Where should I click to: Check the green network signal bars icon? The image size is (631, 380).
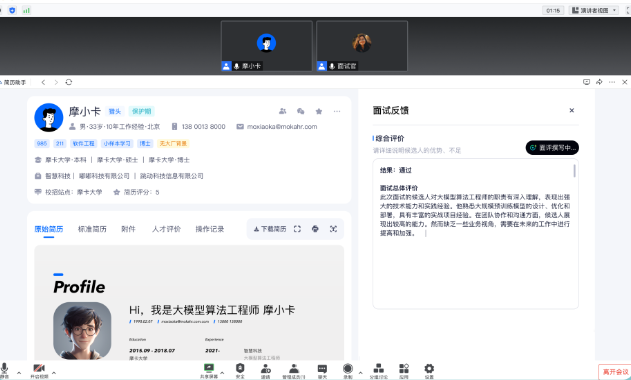(x=26, y=10)
